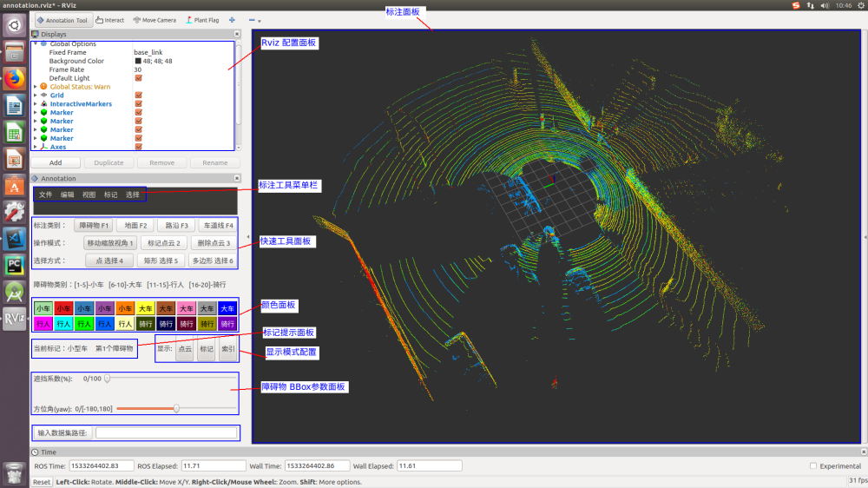This screenshot has height=488, width=868.
Task: Toggle the Default Light checkbox
Action: [138, 78]
